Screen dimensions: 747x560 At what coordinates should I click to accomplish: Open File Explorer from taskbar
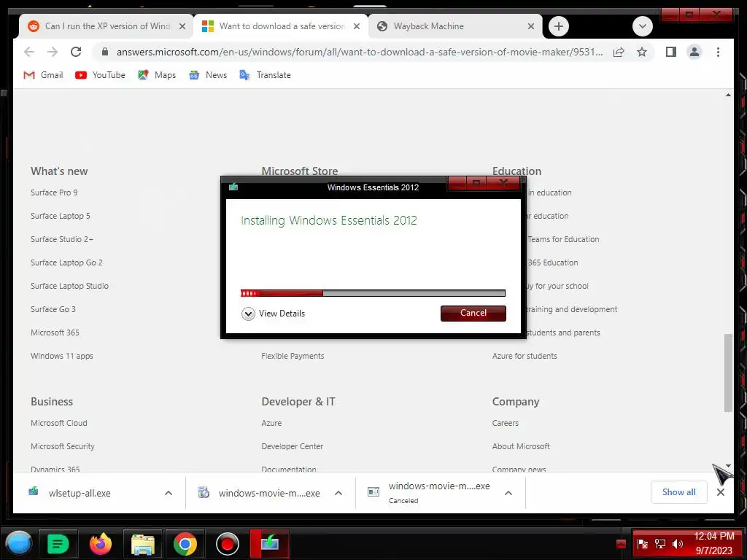click(x=142, y=543)
